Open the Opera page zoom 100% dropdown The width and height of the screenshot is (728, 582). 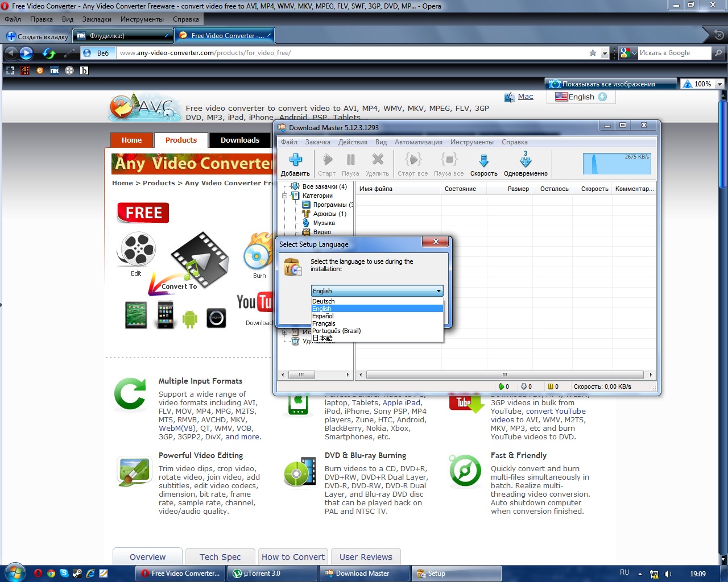pos(719,84)
